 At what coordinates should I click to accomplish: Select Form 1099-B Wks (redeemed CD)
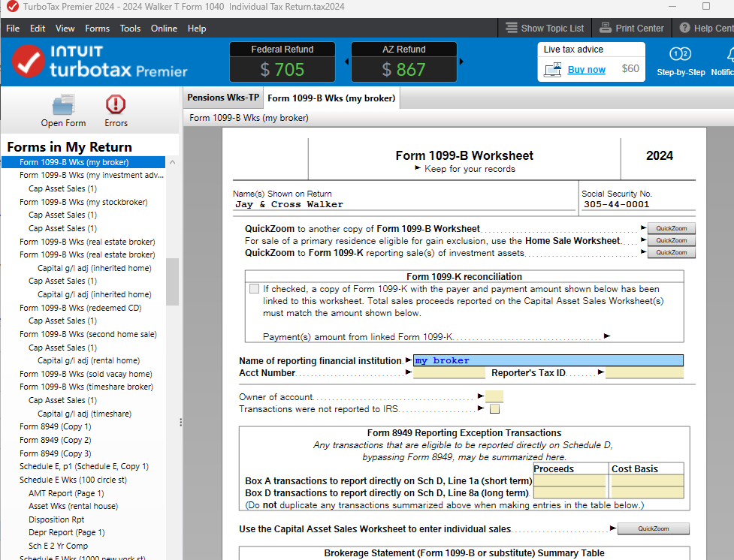point(80,308)
